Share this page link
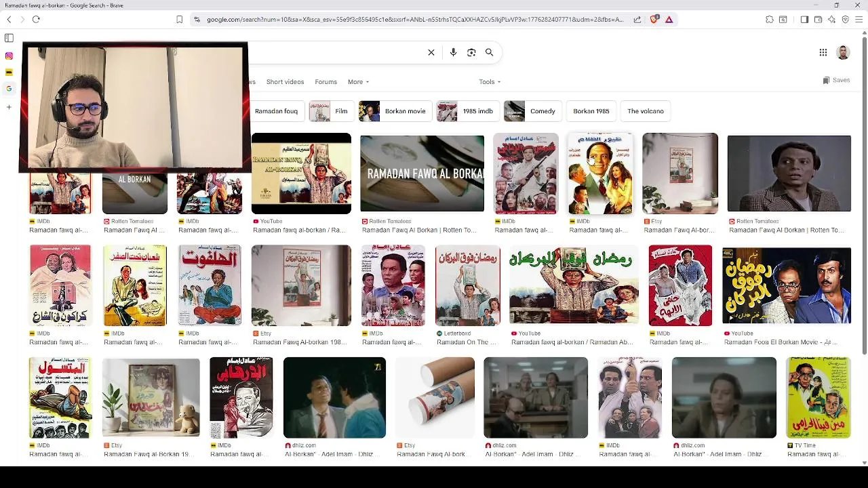Viewport: 868px width, 488px height. 637,20
